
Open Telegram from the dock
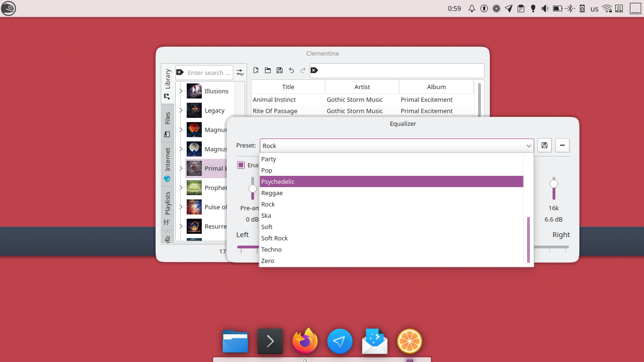tap(340, 341)
